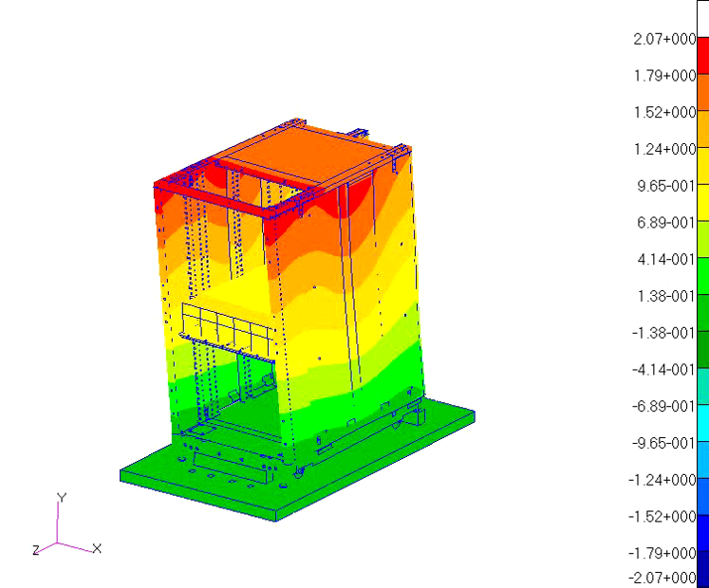Select the darkest navy band in legend
709x588 pixels.
[702, 569]
